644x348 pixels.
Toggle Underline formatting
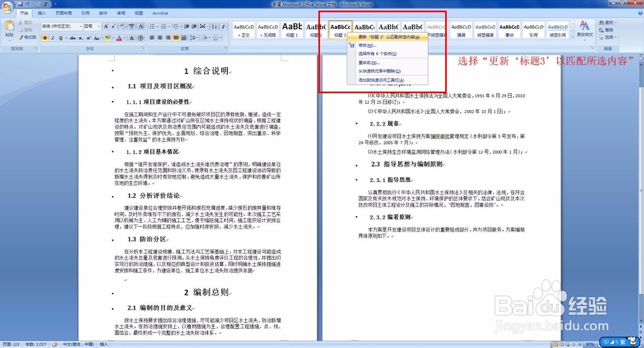tap(61, 38)
